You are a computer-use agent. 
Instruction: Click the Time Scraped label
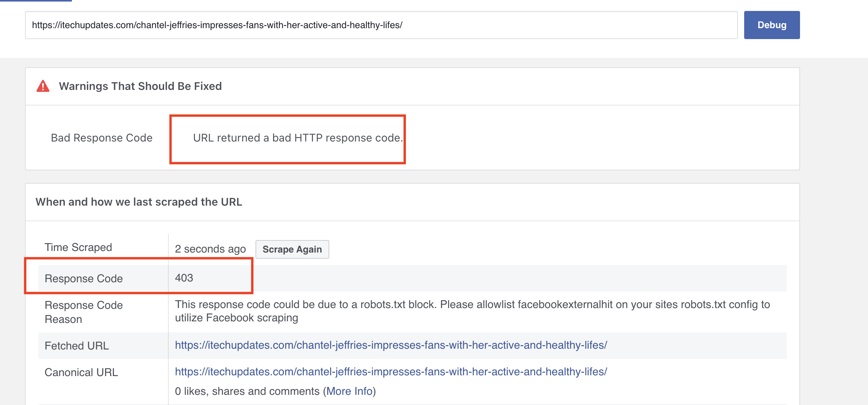78,247
